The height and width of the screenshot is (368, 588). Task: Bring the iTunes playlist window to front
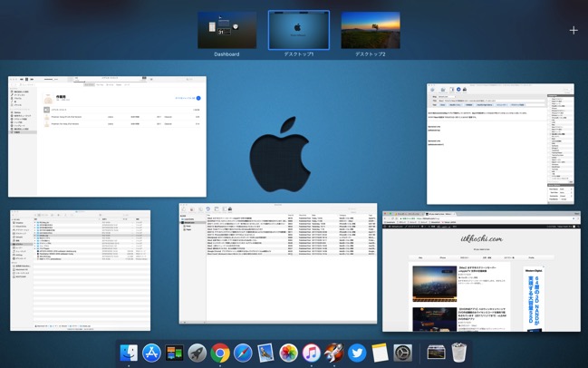click(107, 137)
